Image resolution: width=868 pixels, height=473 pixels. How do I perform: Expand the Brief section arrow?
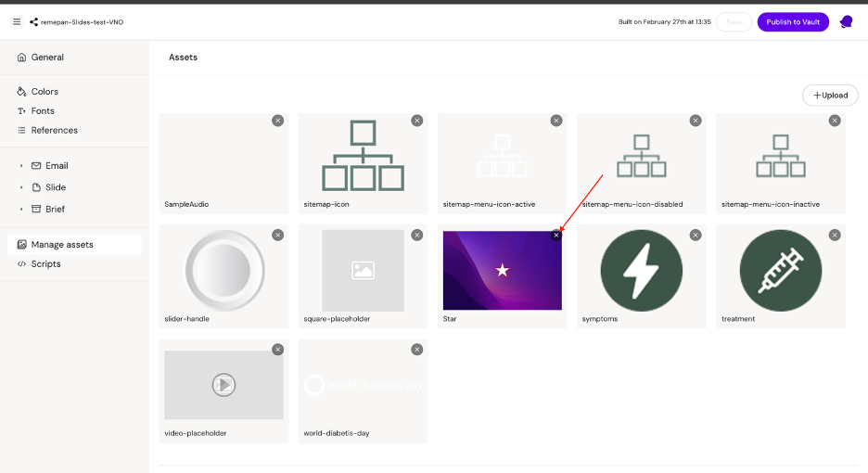(21, 209)
